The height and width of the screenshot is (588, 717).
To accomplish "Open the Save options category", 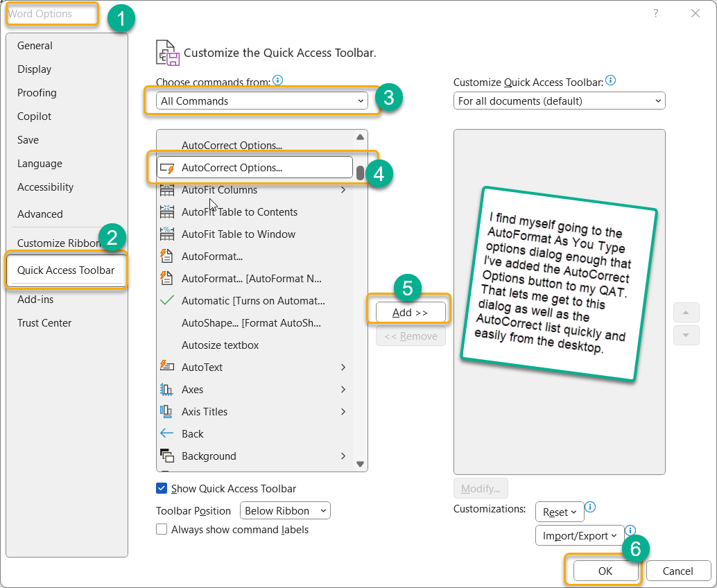I will point(67,140).
